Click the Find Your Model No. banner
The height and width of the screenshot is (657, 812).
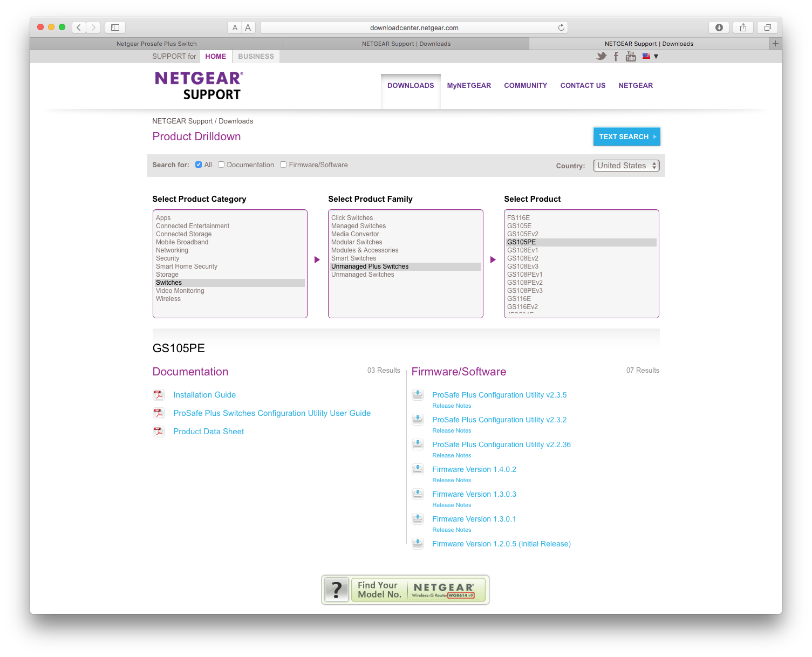click(405, 590)
